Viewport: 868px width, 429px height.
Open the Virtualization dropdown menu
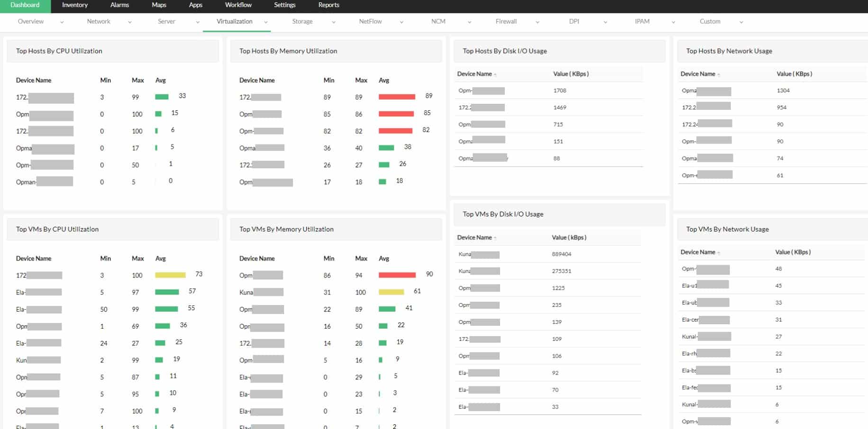click(265, 21)
